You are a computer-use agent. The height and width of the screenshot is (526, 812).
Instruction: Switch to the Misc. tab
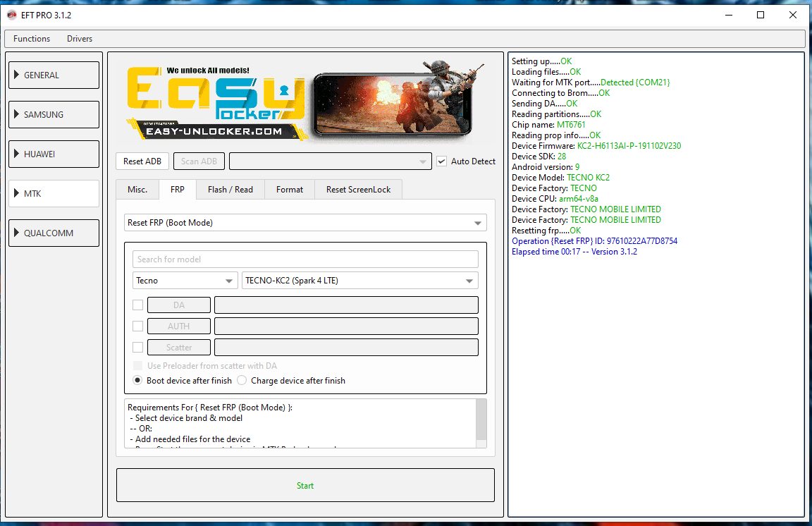(x=137, y=190)
